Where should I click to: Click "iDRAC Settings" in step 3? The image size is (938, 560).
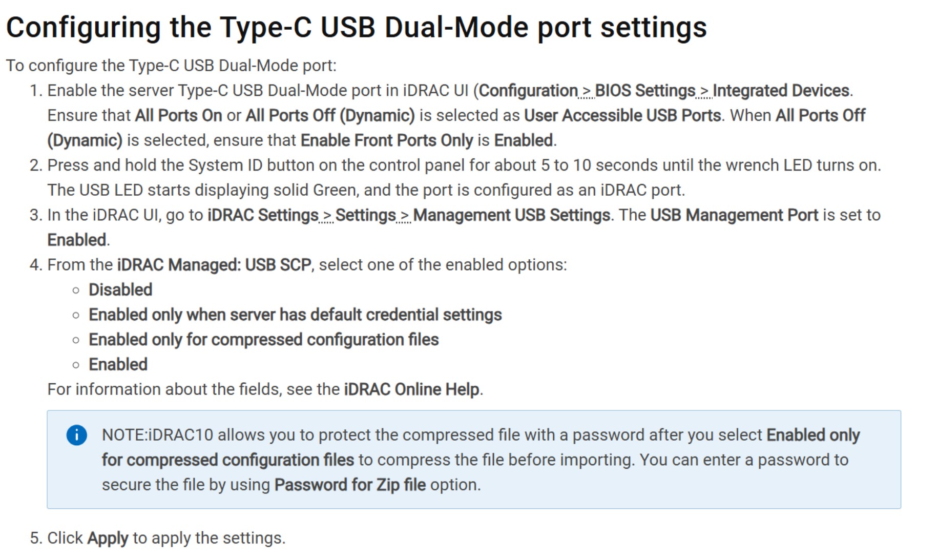(263, 215)
